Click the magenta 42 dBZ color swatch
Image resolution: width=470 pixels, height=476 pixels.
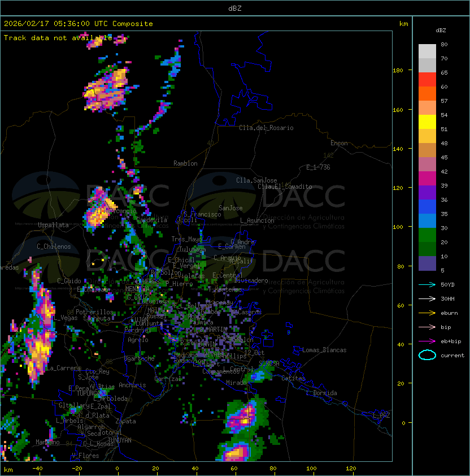point(427,179)
